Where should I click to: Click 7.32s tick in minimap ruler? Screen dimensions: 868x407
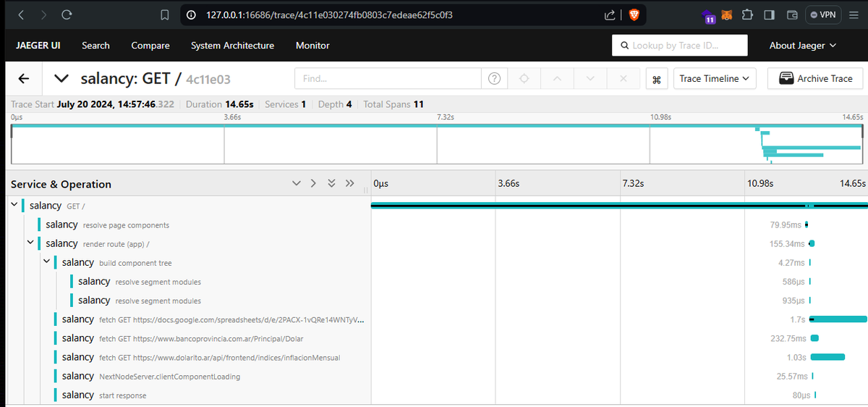(446, 117)
